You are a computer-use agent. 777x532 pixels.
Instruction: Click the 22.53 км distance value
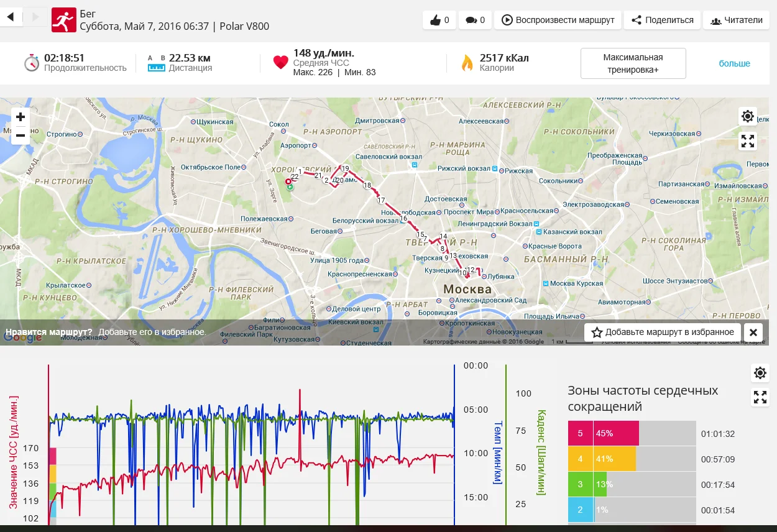click(x=190, y=58)
